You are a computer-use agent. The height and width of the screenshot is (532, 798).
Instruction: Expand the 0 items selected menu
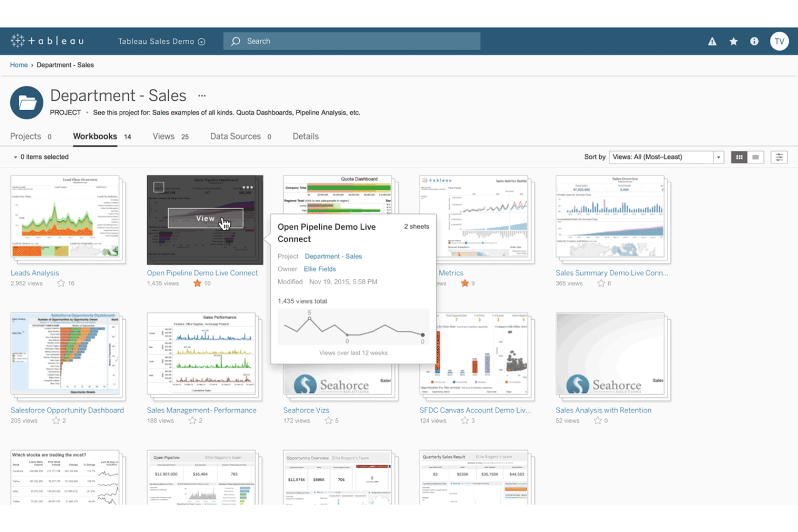click(x=41, y=157)
